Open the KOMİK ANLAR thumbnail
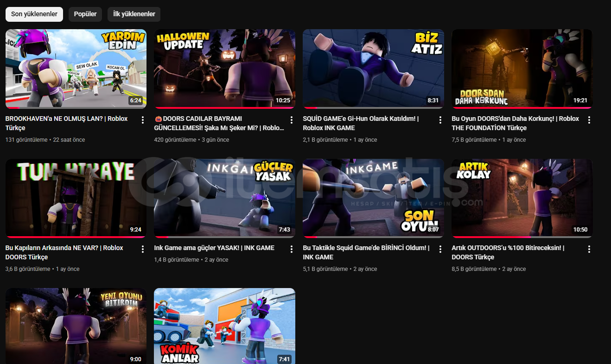Image resolution: width=611 pixels, height=364 pixels. tap(225, 326)
